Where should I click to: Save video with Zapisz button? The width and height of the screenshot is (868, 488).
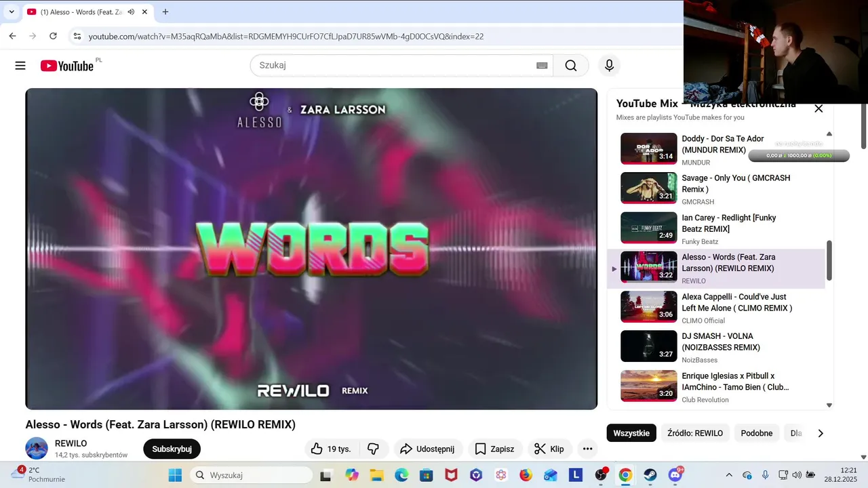[x=495, y=449]
